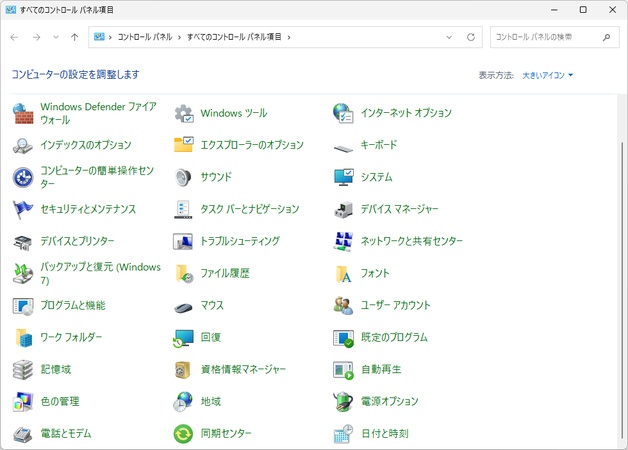The width and height of the screenshot is (628, 450).
Task: Focus the コントロール パネルの検索 search box
Action: [554, 37]
